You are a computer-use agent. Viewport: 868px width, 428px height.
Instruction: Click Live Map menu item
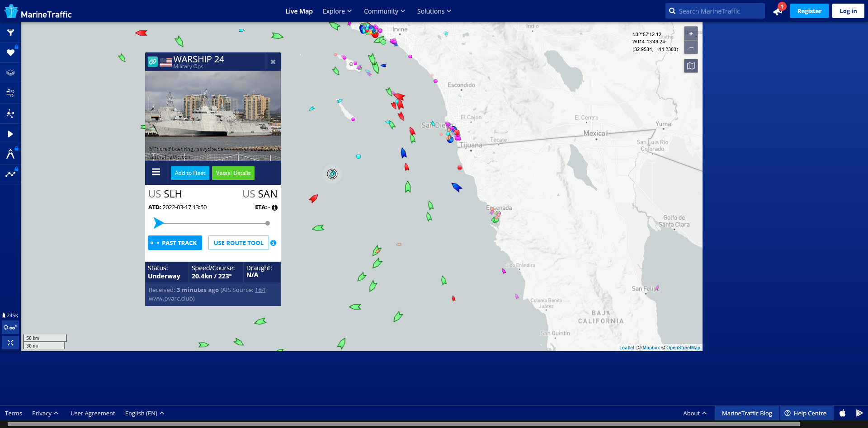299,11
